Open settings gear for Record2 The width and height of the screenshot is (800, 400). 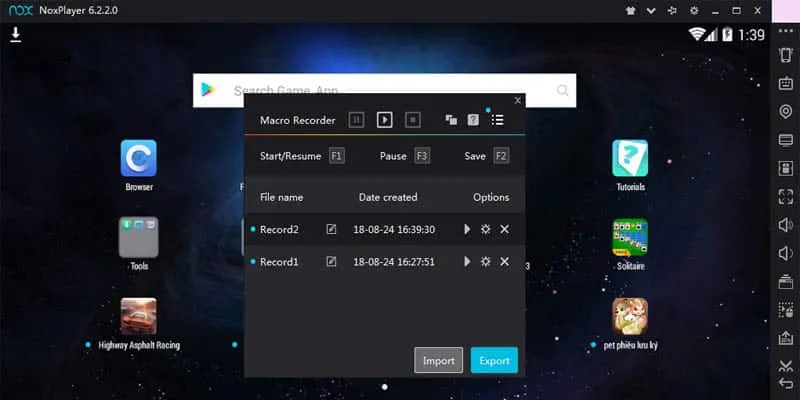pos(486,229)
